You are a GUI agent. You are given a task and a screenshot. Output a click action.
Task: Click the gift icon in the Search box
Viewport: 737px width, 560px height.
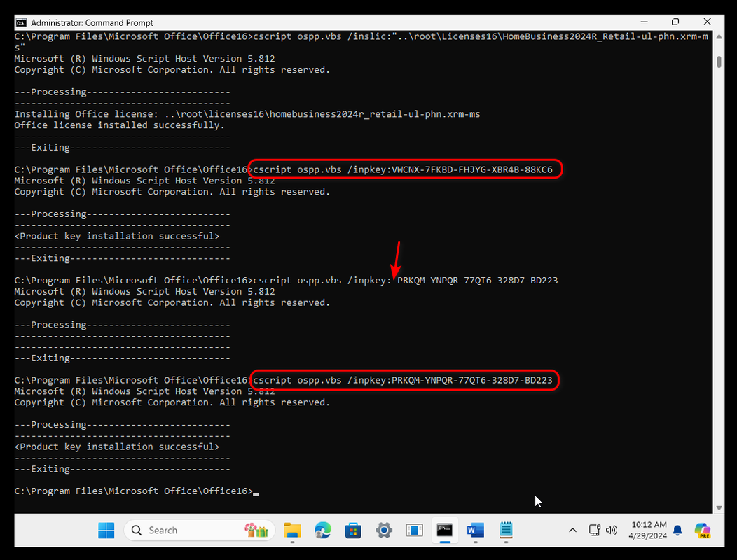256,531
